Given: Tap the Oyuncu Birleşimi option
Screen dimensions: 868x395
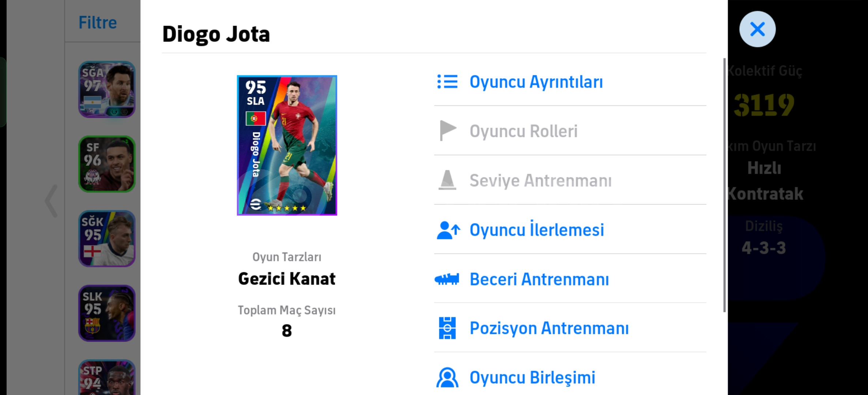Looking at the screenshot, I should tap(532, 378).
